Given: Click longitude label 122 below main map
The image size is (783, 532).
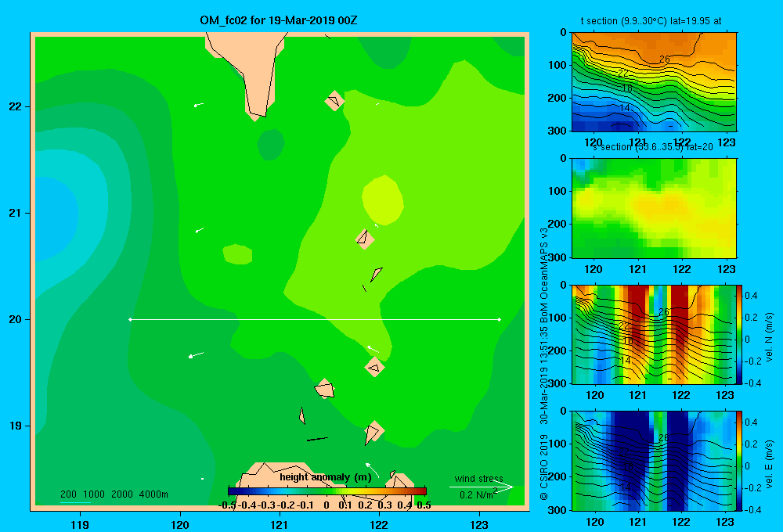Looking at the screenshot, I should [379, 525].
